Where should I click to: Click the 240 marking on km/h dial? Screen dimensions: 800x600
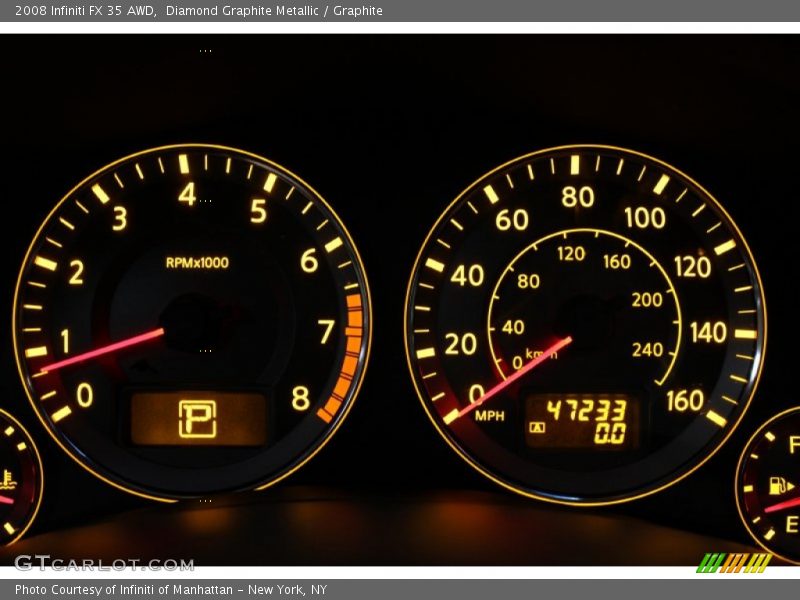click(647, 350)
